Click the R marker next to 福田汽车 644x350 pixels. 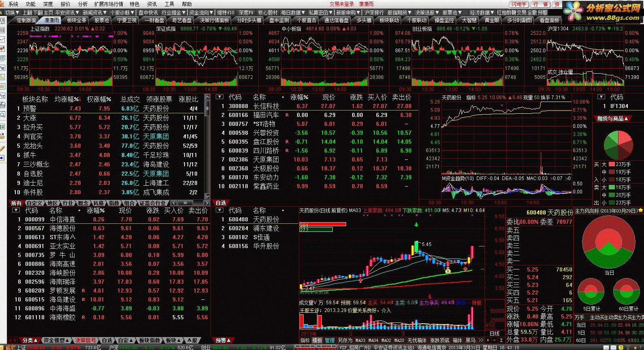click(x=287, y=115)
